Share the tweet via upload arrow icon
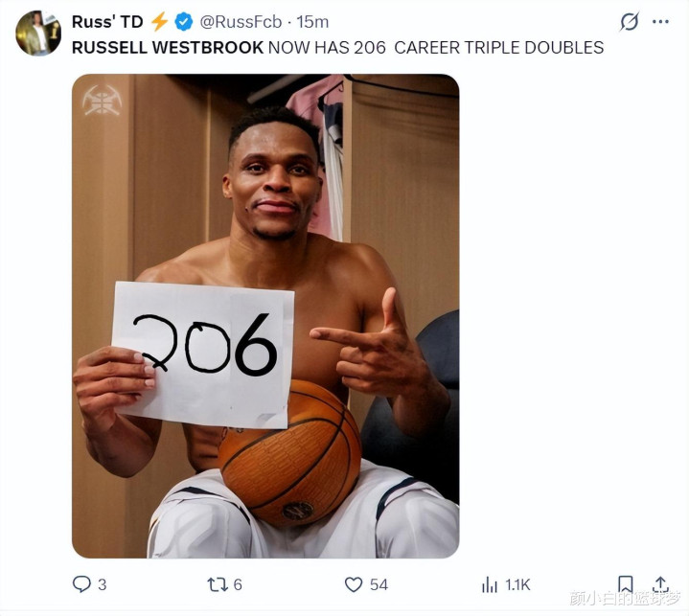 [x=660, y=584]
